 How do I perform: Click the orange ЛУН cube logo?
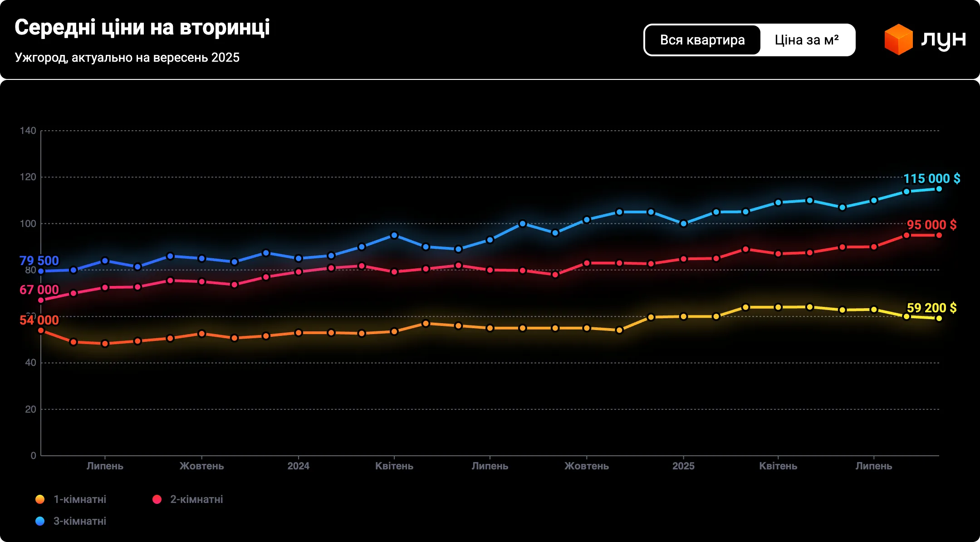(898, 39)
